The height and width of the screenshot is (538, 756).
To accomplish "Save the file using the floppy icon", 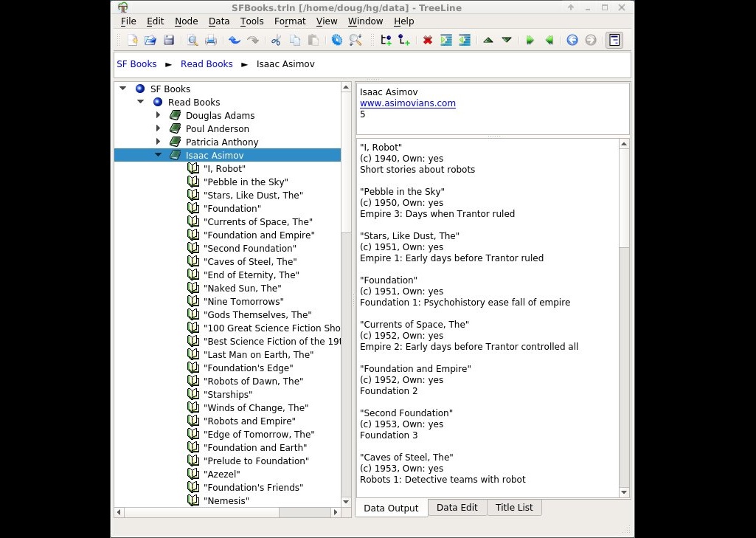I will point(169,40).
